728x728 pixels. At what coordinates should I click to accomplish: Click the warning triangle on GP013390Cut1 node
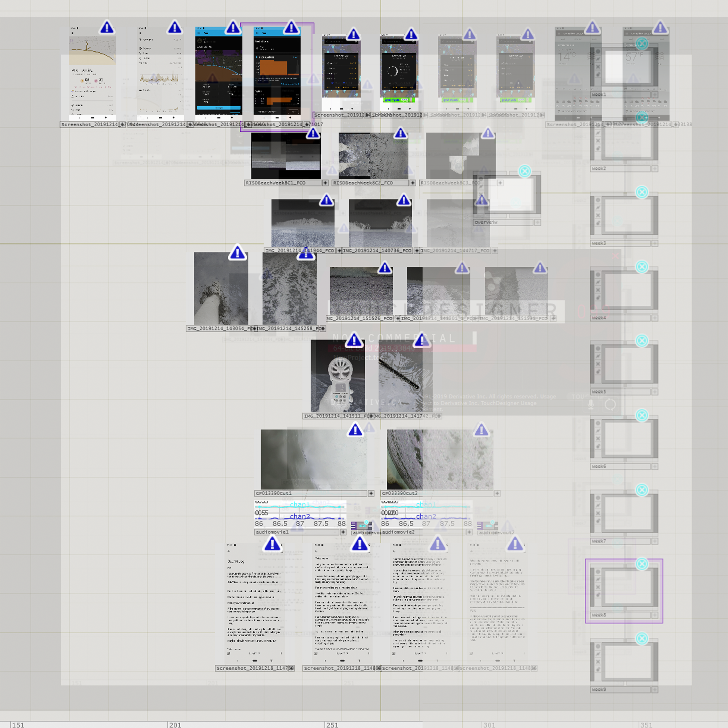355,430
